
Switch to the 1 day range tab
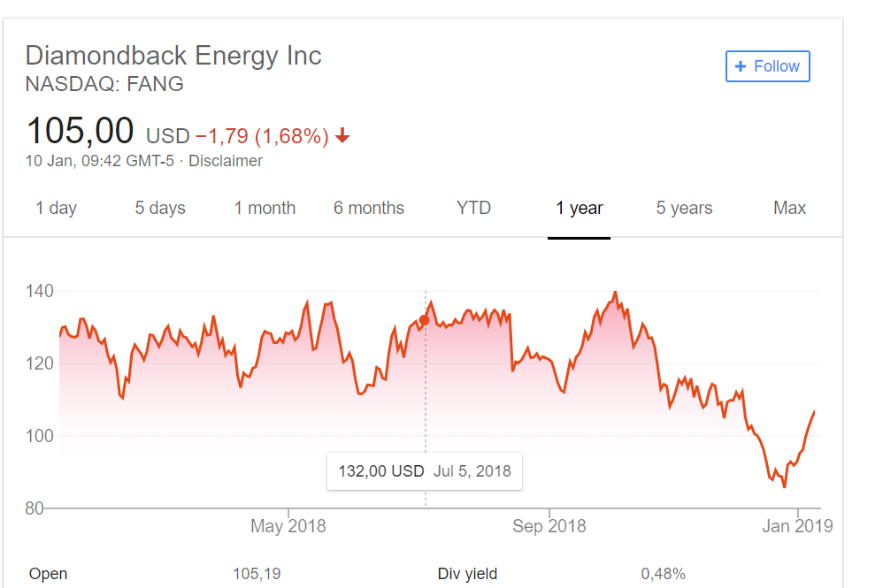56,208
